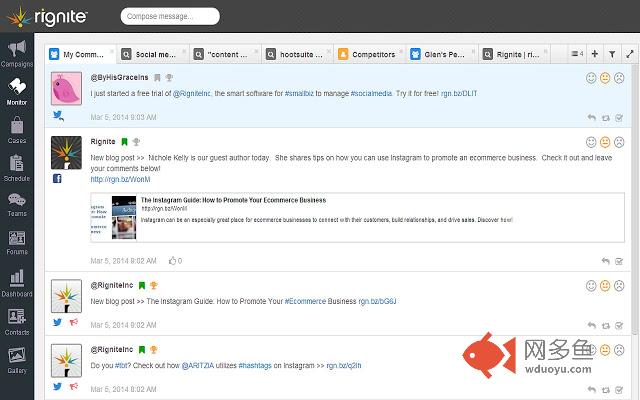This screenshot has width=640, height=400.
Task: Open the rgn.bz/q2fn link
Action: (x=344, y=365)
